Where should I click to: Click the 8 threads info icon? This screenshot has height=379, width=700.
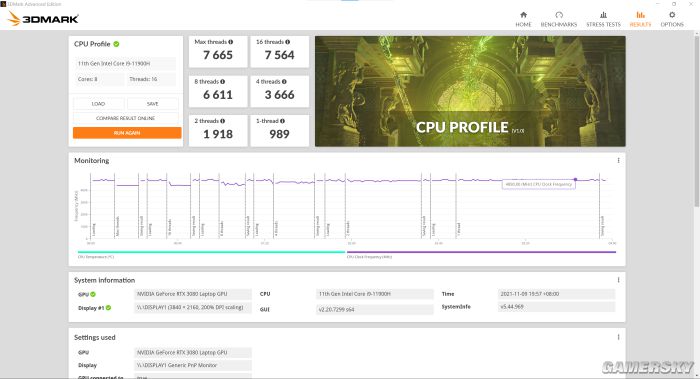click(222, 82)
